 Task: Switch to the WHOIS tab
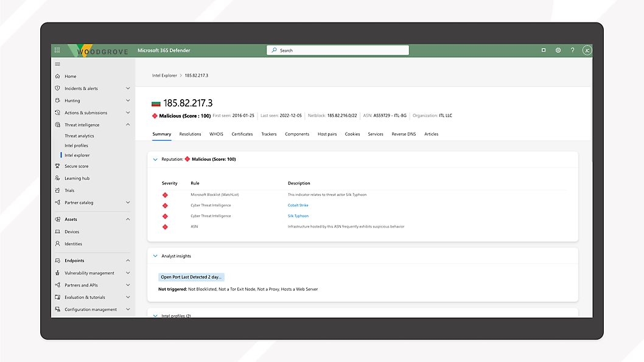coord(216,134)
